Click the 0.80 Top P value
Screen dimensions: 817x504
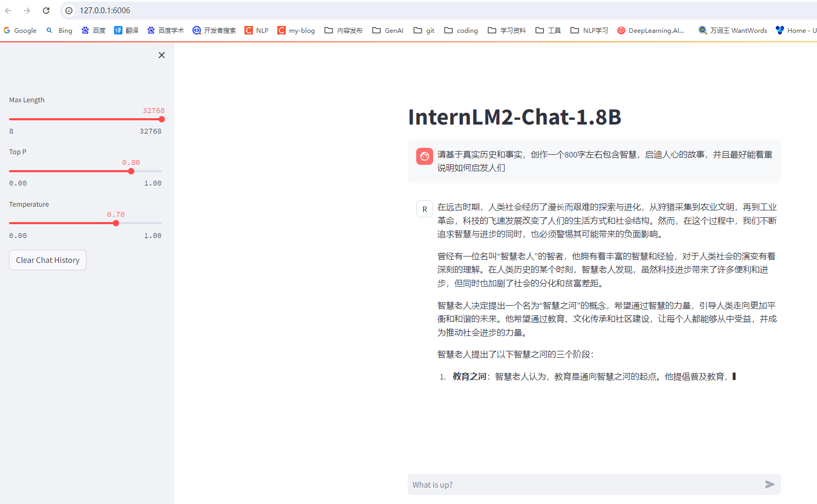tap(131, 162)
